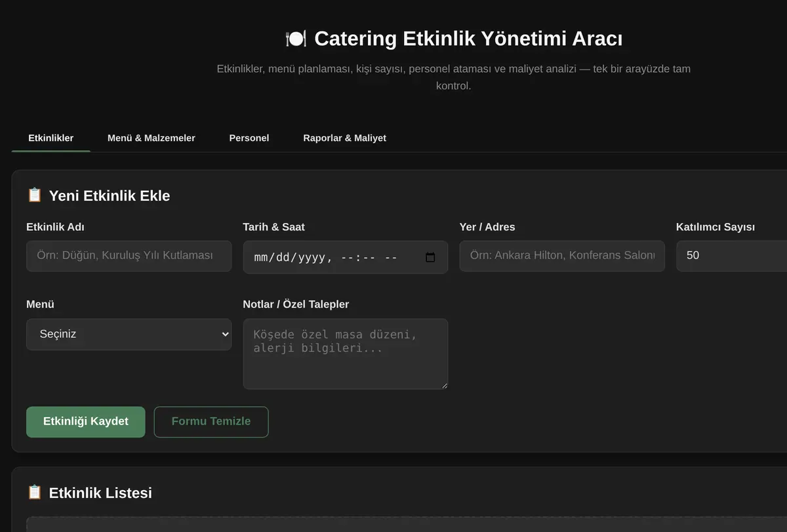
Task: Expand the Menü 'Seçiniz' dropdown
Action: 129,335
